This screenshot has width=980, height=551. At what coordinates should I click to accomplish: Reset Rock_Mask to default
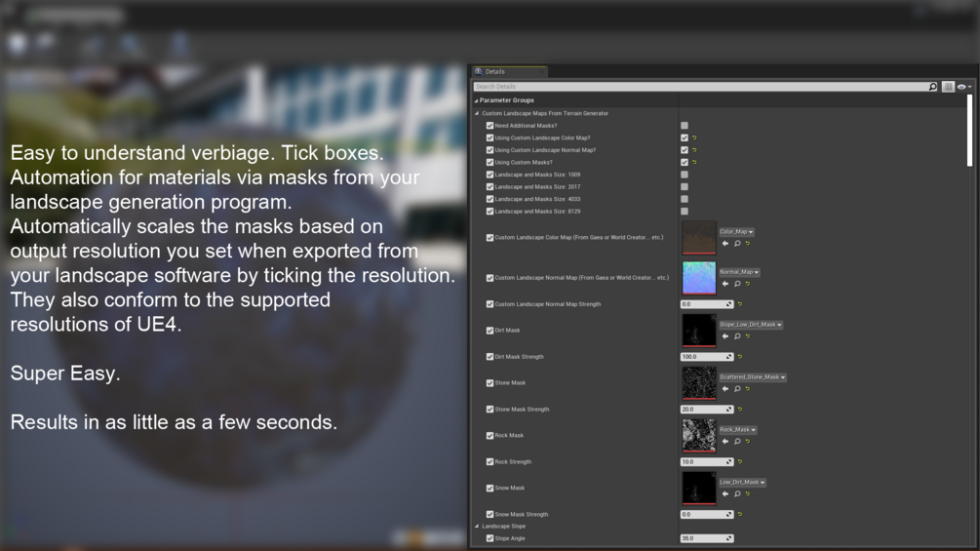tap(748, 441)
